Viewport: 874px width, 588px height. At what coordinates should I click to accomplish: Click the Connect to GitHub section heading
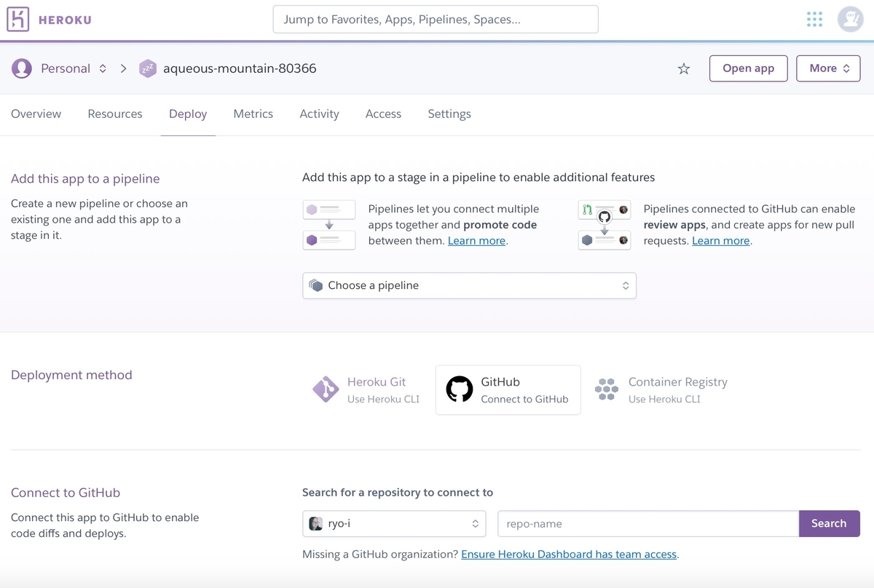tap(66, 493)
